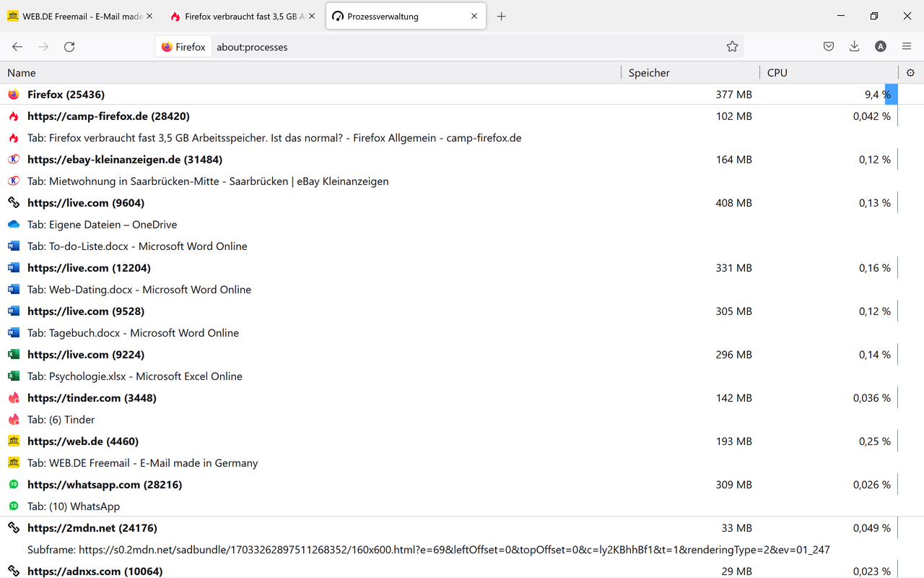Click the OneDrive cloud icon in the Eigene Dateien row
The height and width of the screenshot is (578, 924).
[13, 225]
